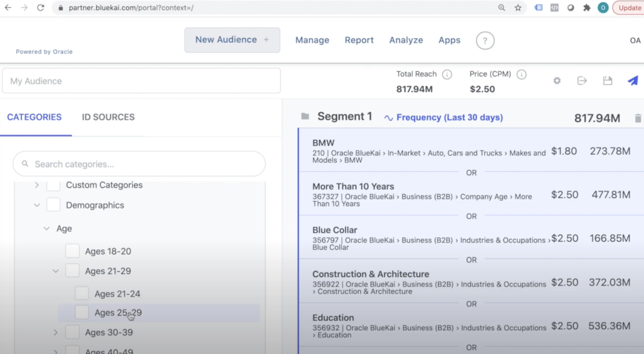
Task: Click the browser forward arrow
Action: coord(24,7)
